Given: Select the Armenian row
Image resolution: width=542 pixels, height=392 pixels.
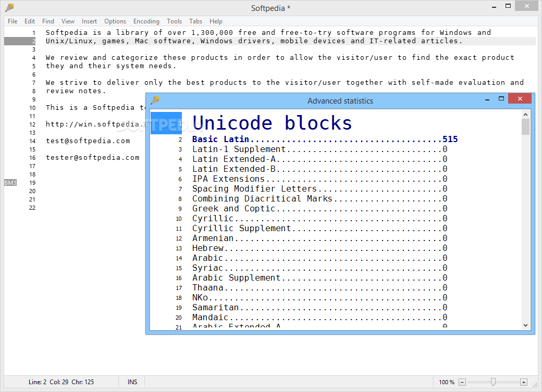Looking at the screenshot, I should click(x=320, y=238).
